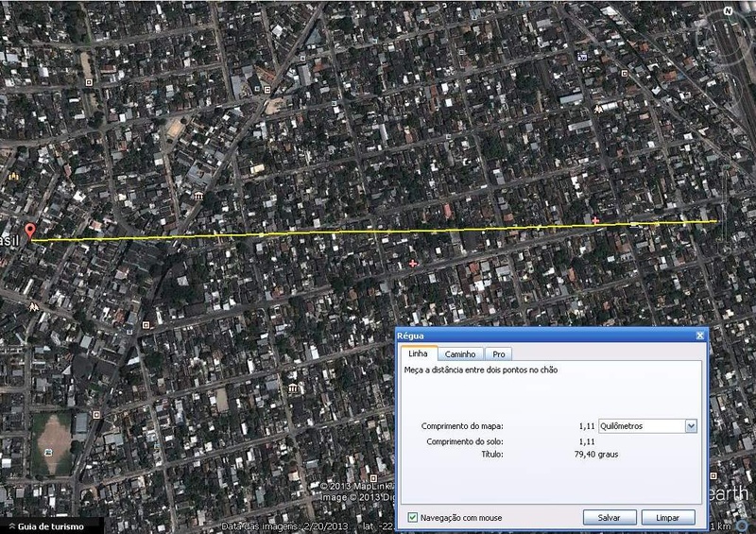Viewport: 756px width, 534px height.
Task: Click the Título value 79,40 graus
Action: [x=596, y=454]
